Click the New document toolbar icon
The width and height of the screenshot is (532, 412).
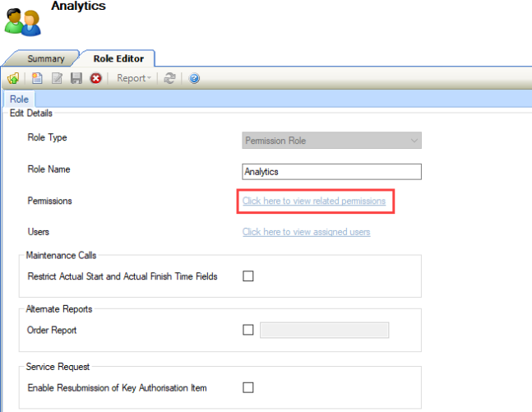pyautogui.click(x=38, y=78)
